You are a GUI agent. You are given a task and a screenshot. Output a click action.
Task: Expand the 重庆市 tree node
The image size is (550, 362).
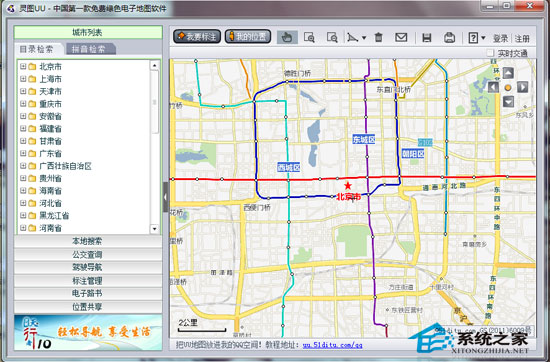click(23, 103)
